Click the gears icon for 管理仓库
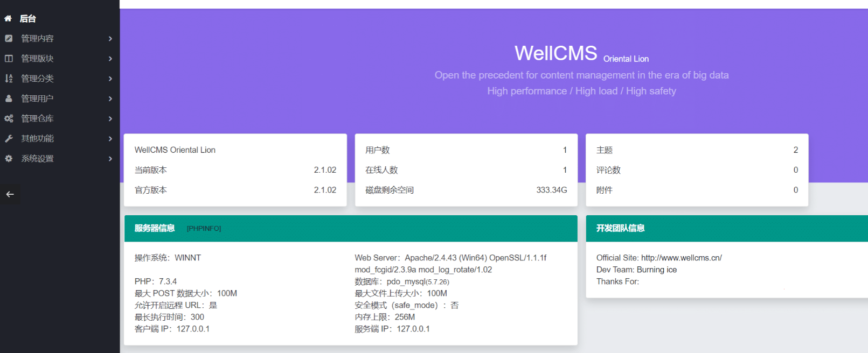Screen dimensions: 868x353 (9, 118)
